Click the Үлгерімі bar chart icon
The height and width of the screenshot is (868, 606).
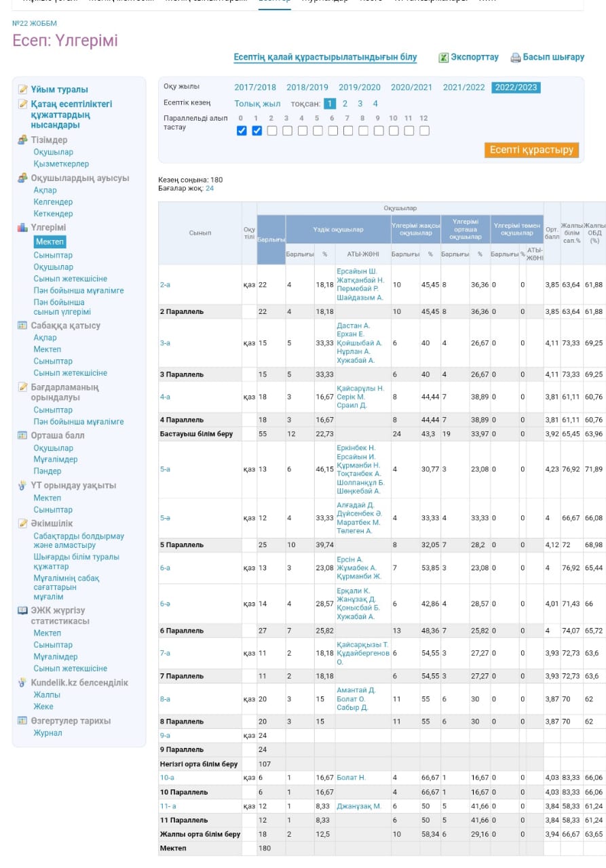(x=23, y=228)
